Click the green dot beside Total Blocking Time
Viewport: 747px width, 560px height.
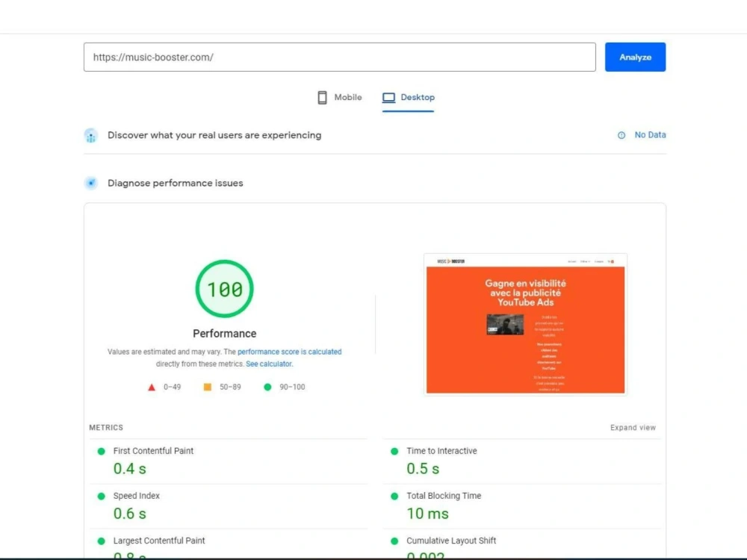click(x=394, y=496)
